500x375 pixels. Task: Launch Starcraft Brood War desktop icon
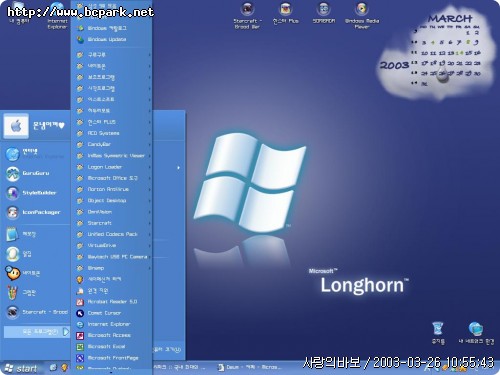pyautogui.click(x=247, y=15)
